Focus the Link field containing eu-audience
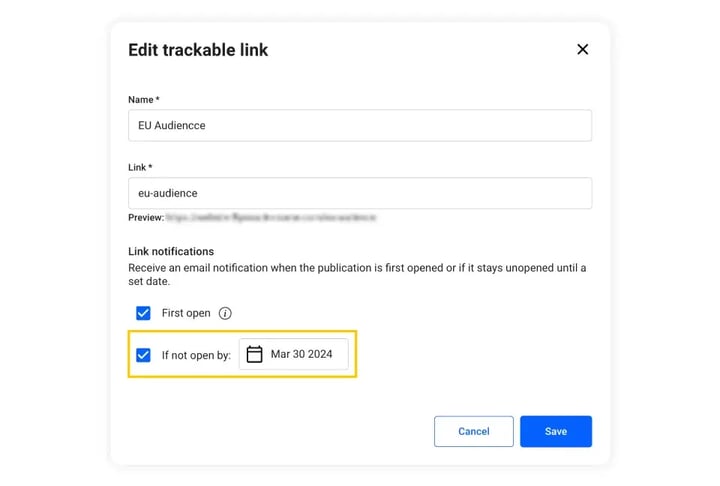Viewport: 720px width, 486px height. point(360,193)
